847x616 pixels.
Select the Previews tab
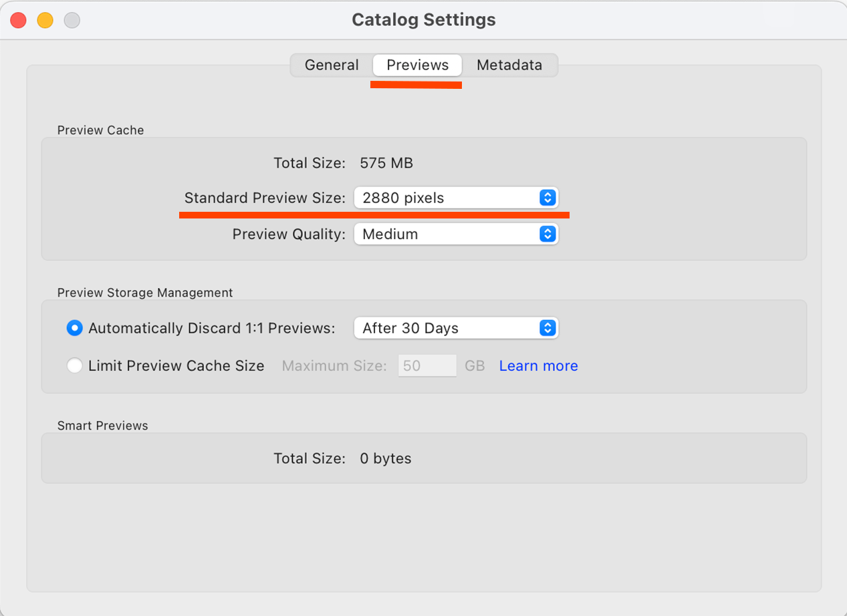click(x=417, y=65)
